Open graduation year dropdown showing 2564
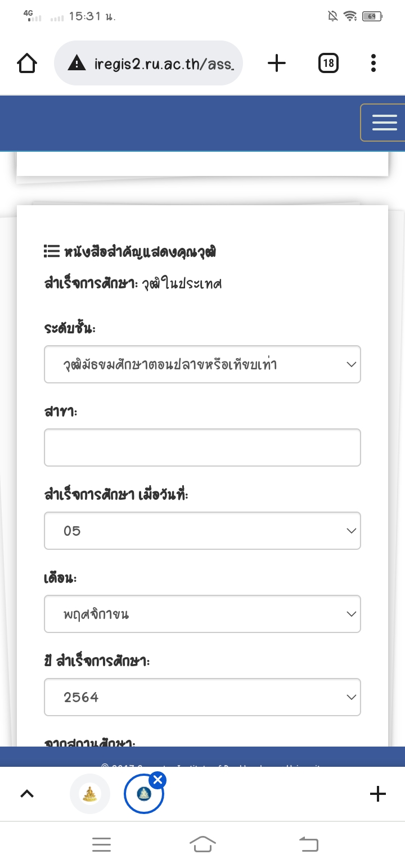405x868 pixels. [202, 697]
